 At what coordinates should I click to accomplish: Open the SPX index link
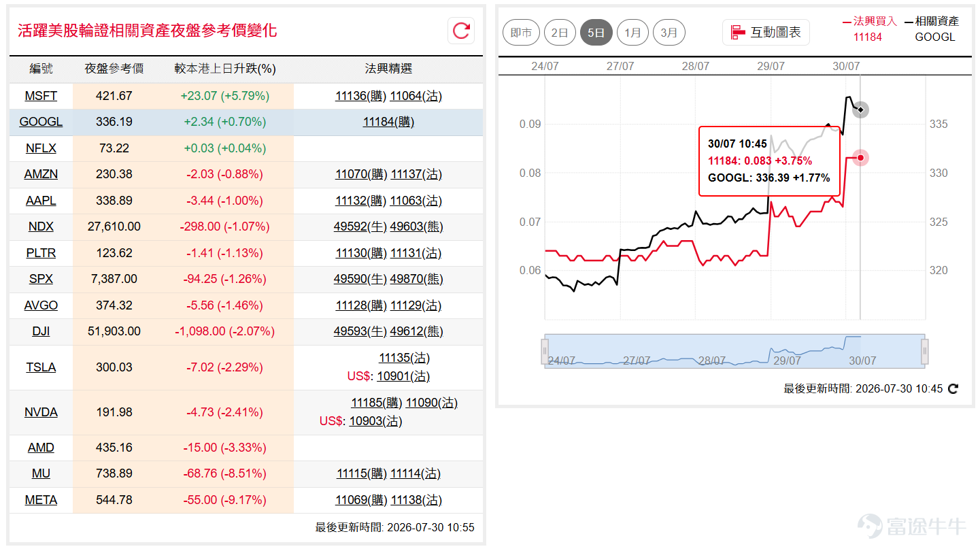click(41, 279)
